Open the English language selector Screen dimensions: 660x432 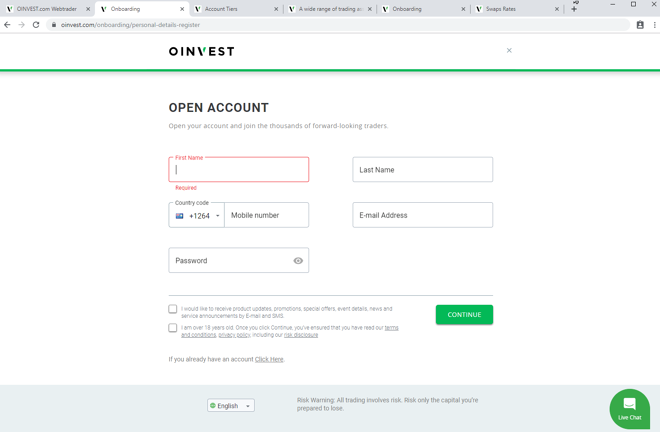pyautogui.click(x=231, y=405)
